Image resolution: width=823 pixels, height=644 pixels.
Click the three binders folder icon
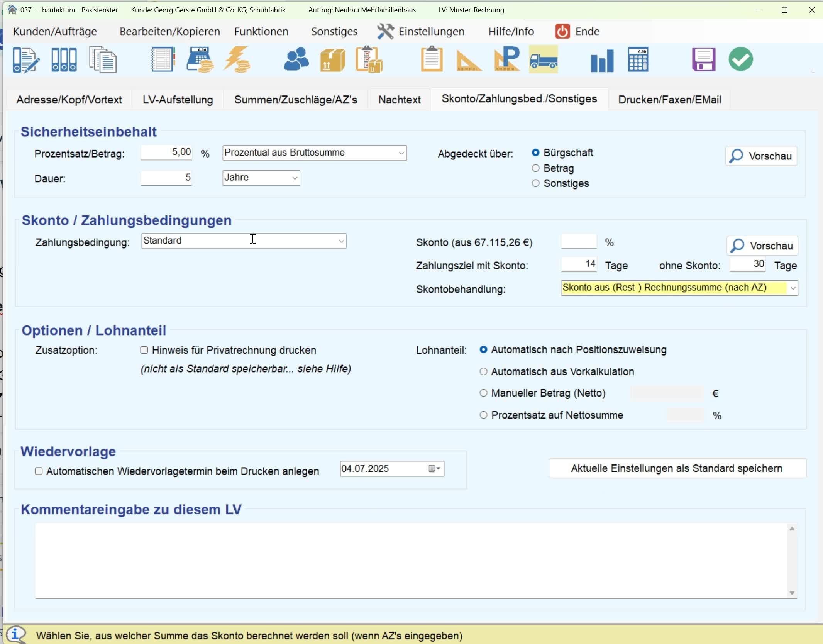[x=64, y=59]
